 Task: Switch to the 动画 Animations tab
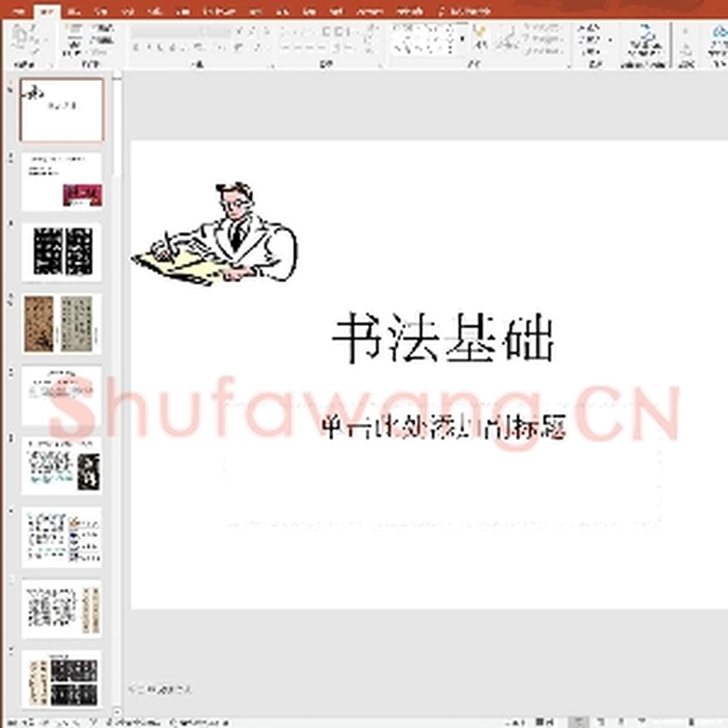[x=155, y=11]
